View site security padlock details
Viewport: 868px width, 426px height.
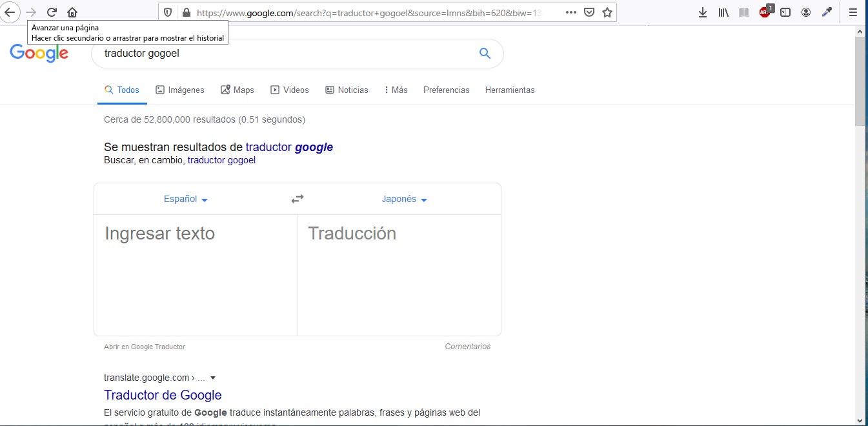click(x=187, y=12)
